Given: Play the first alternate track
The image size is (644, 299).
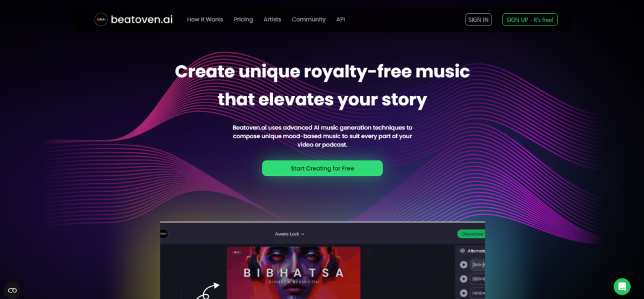Looking at the screenshot, I should click(464, 265).
